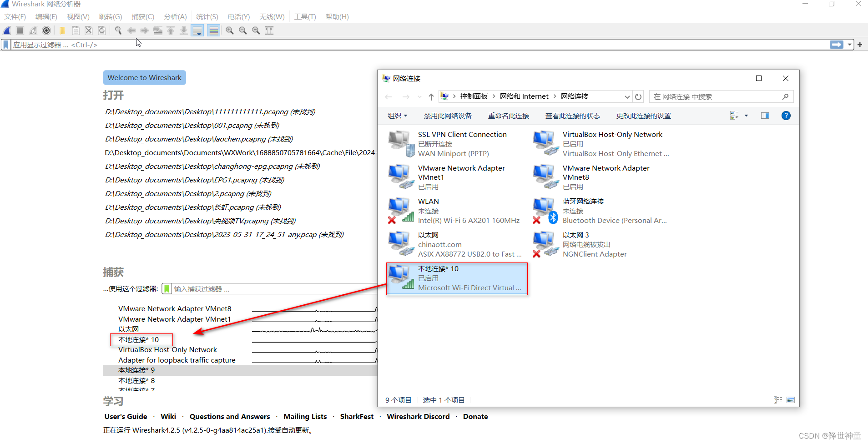Viewport: 868px width, 444px height.
Task: Open capture options gear icon
Action: coord(46,30)
